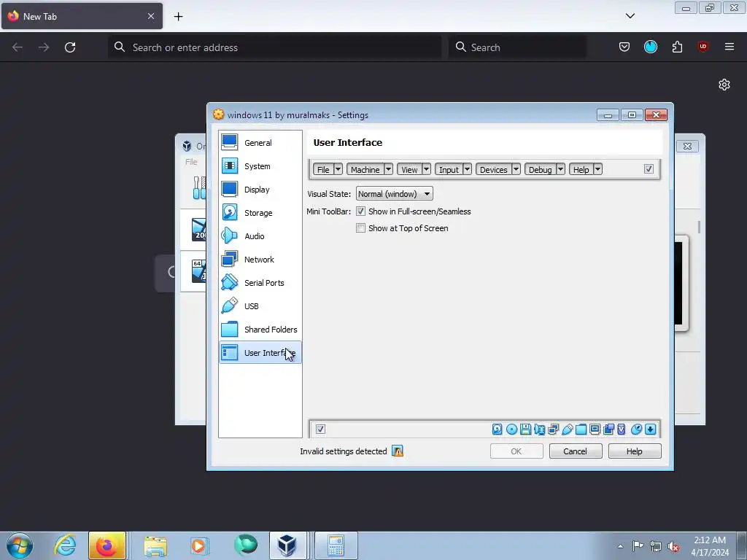Toggle Show in Full-screen/Seamless checkbox
747x560 pixels.
tap(360, 211)
